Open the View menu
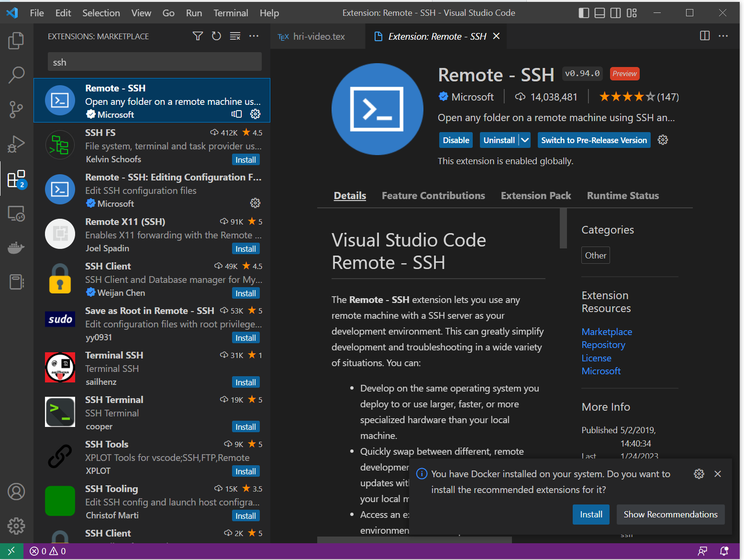Screen dimensions: 744x560 coord(141,13)
